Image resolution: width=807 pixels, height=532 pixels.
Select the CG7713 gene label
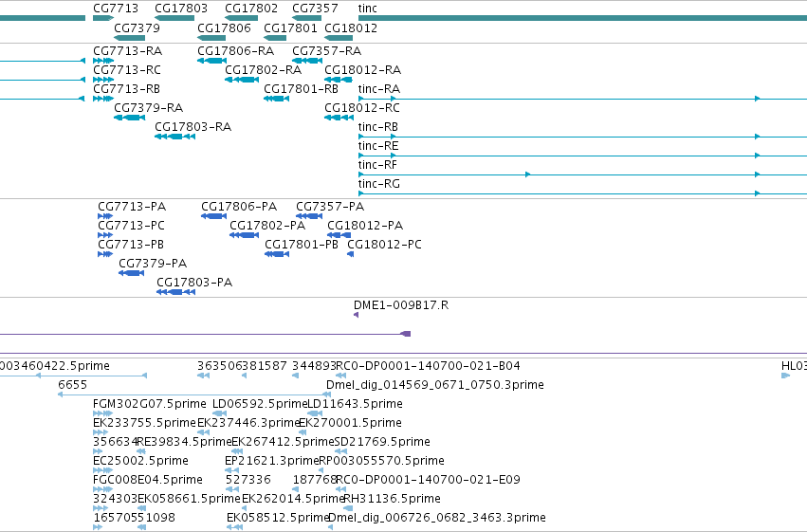[x=116, y=9]
